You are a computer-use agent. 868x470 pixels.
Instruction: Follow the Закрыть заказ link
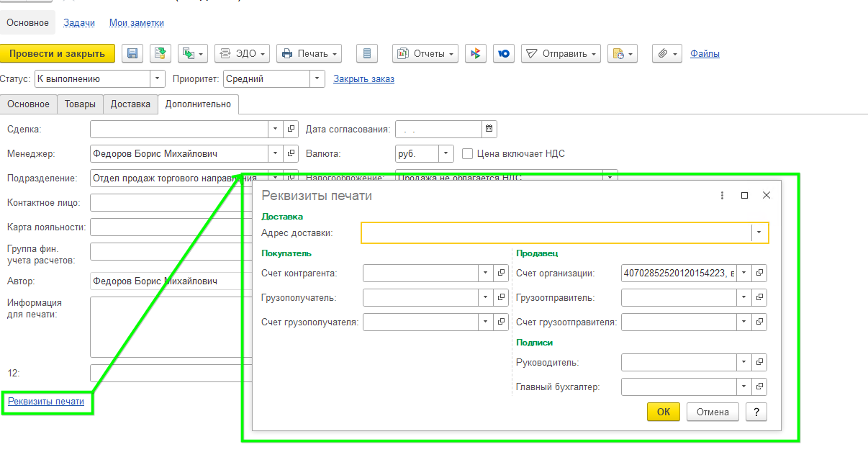pos(363,79)
